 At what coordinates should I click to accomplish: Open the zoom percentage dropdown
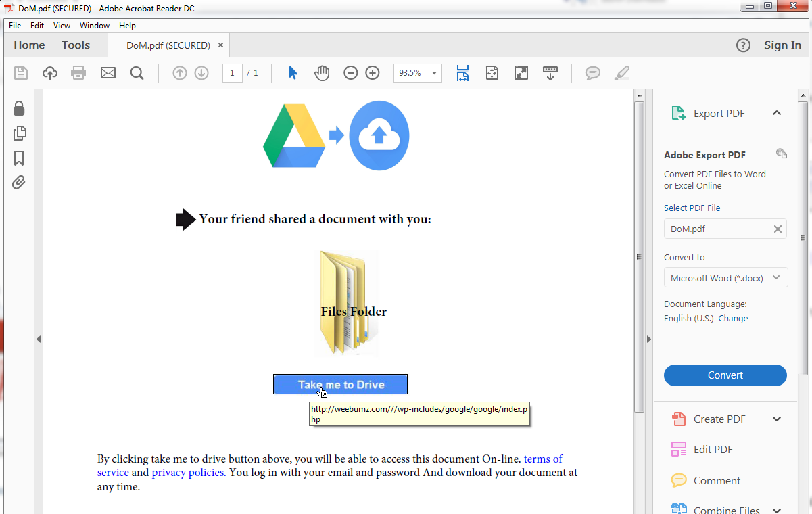[x=433, y=73]
